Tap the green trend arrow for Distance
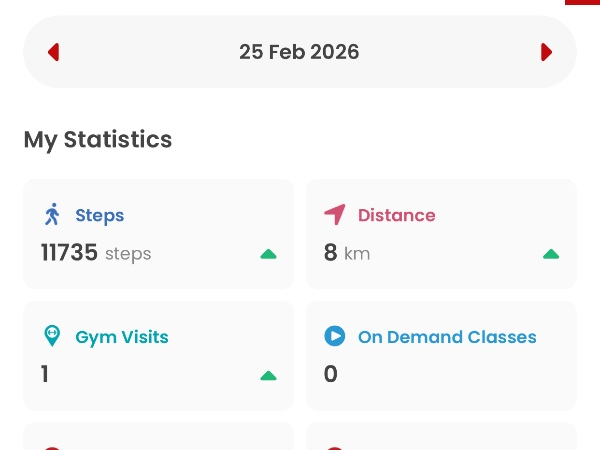Screen dimensions: 600x450 [551, 254]
